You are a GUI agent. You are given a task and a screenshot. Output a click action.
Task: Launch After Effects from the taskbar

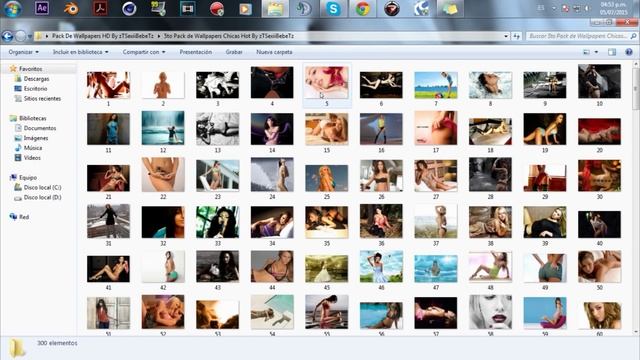pyautogui.click(x=42, y=8)
